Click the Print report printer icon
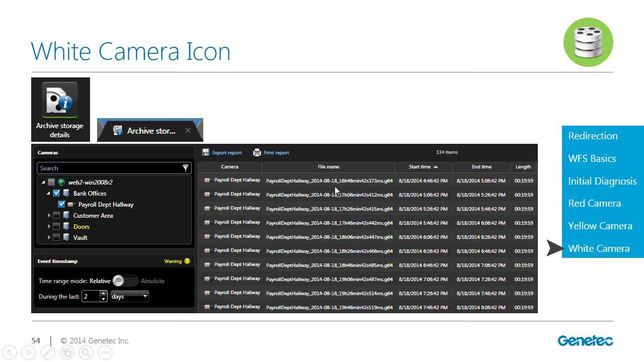This screenshot has width=644, height=362. pos(257,152)
